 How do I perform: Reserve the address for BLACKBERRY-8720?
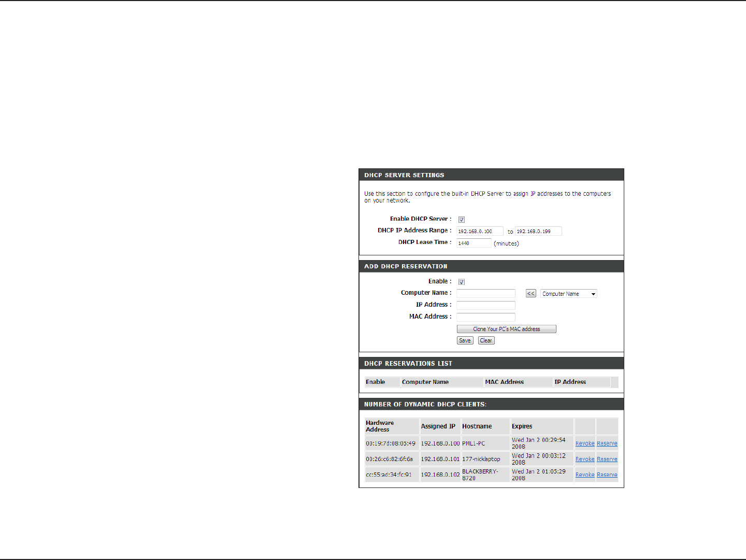[x=607, y=475]
